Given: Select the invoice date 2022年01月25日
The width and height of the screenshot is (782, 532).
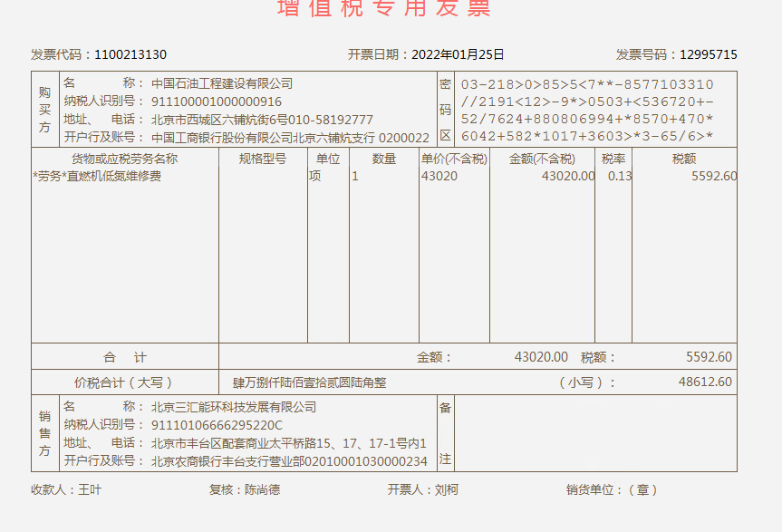Looking at the screenshot, I should pyautogui.click(x=458, y=54).
